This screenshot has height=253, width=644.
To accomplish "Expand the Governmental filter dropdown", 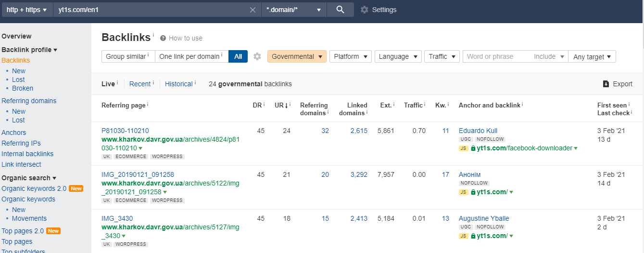I will click(297, 56).
